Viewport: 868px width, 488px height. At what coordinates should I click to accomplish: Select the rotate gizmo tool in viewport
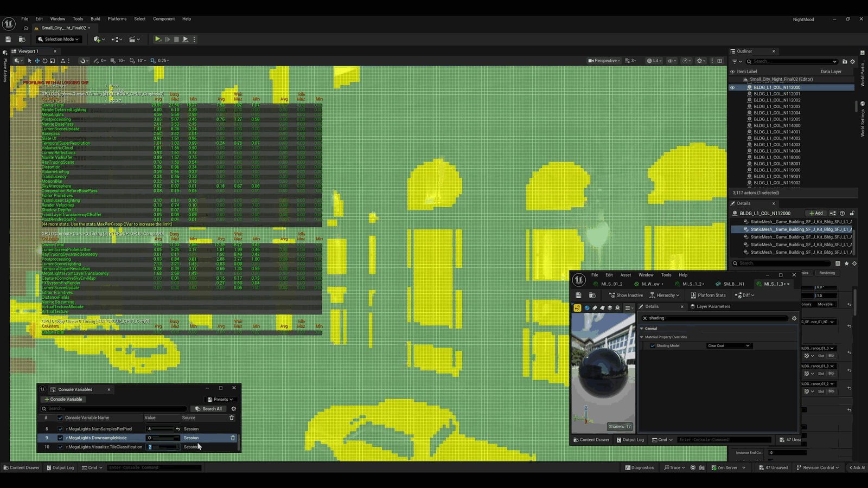coord(45,61)
